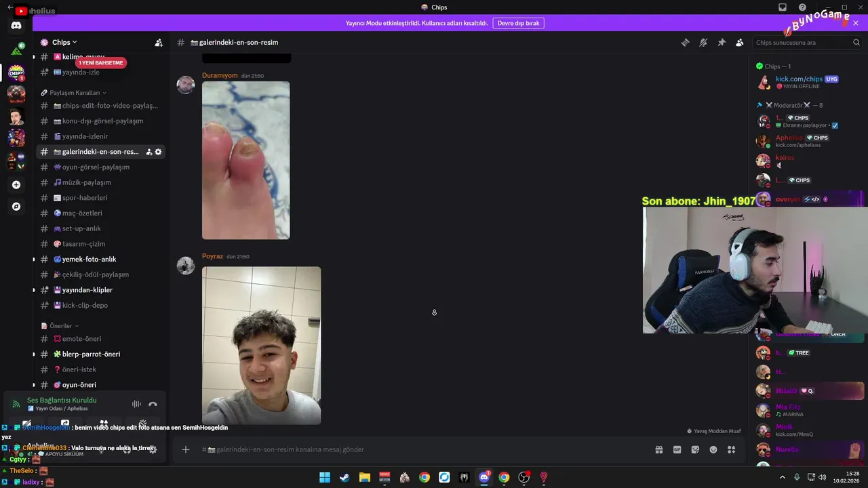
Task: Collapse the Öneriler category
Action: coord(61,326)
